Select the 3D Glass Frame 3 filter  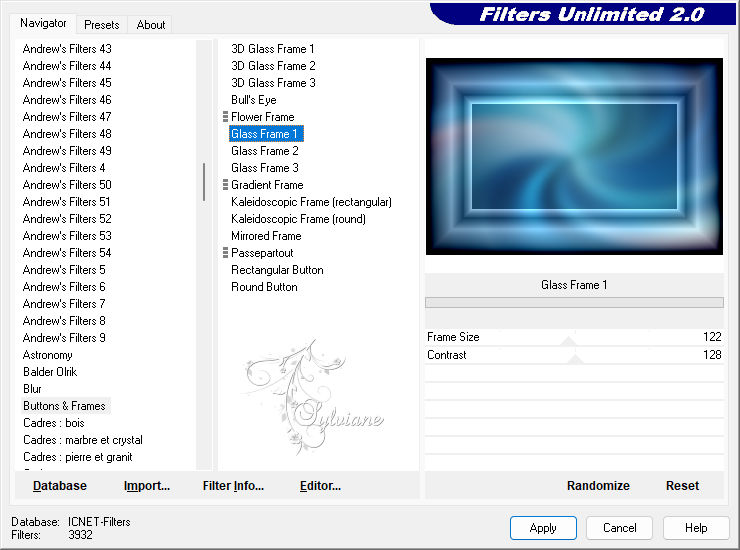coord(273,83)
